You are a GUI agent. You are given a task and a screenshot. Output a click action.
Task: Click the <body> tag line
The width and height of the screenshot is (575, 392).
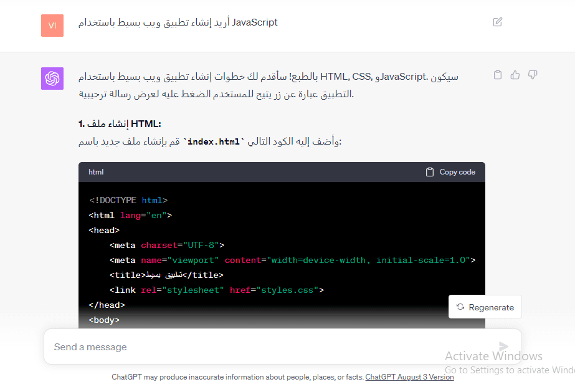coord(104,320)
